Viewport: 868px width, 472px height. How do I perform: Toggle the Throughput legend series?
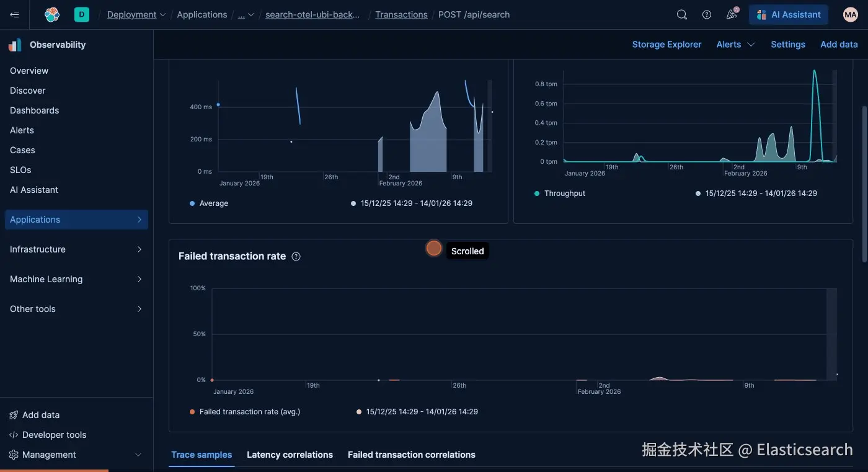click(x=560, y=194)
